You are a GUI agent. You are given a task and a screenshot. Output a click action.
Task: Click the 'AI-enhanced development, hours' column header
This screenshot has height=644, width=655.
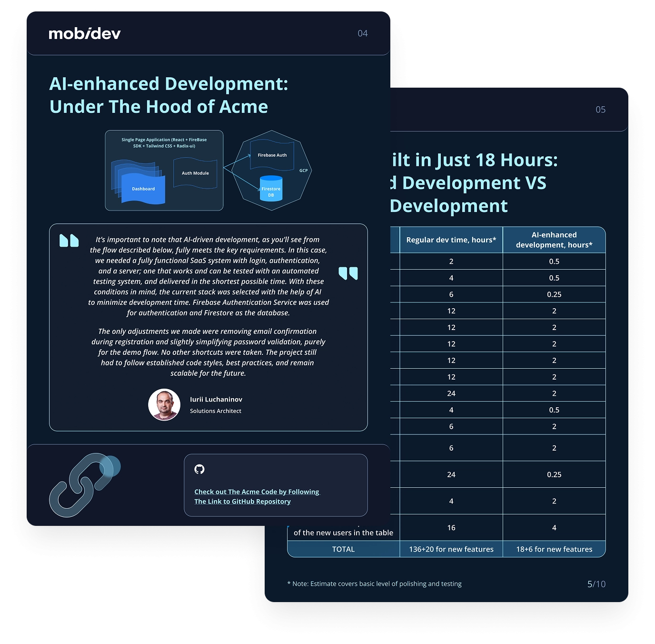click(x=554, y=240)
